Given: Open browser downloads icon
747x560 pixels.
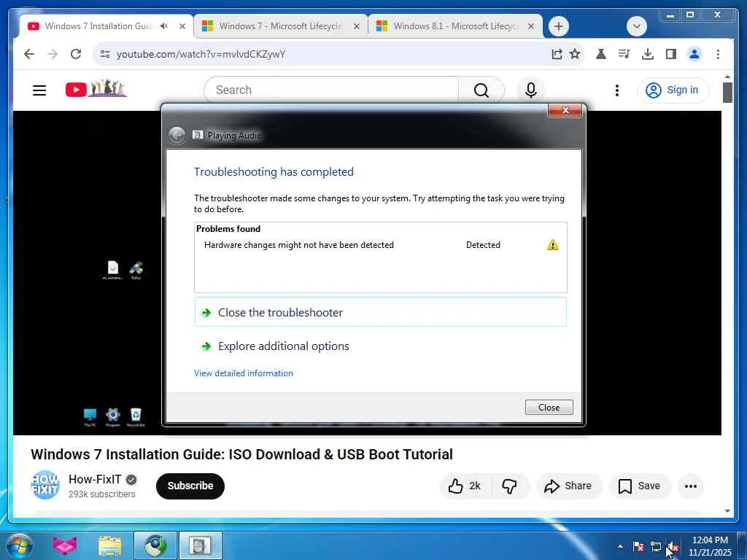Looking at the screenshot, I should point(648,54).
